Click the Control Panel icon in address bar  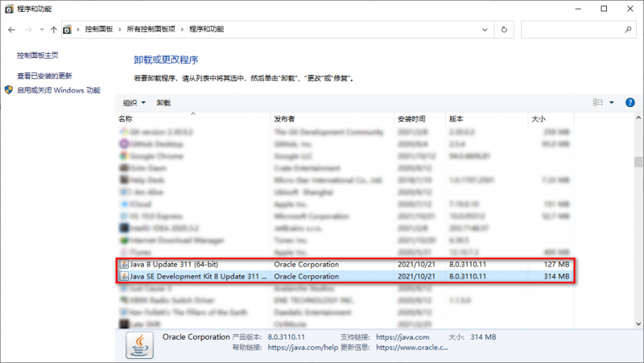click(67, 30)
